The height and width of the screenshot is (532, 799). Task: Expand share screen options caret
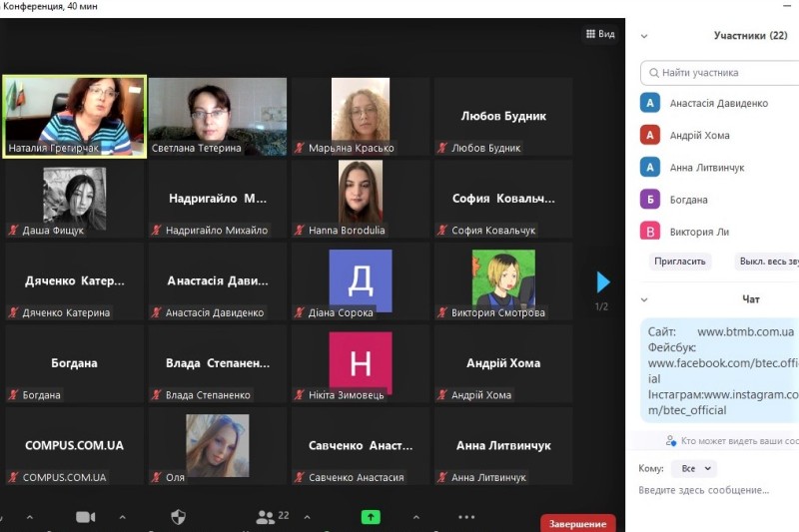point(416,517)
